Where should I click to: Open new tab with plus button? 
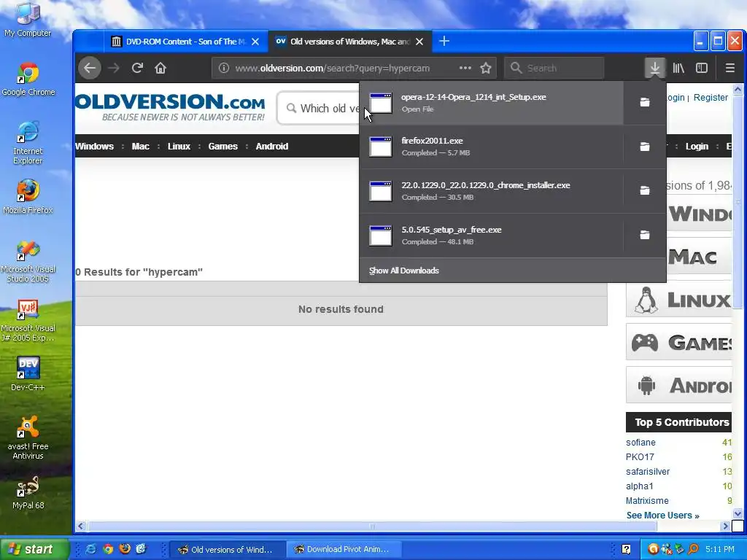tap(444, 42)
